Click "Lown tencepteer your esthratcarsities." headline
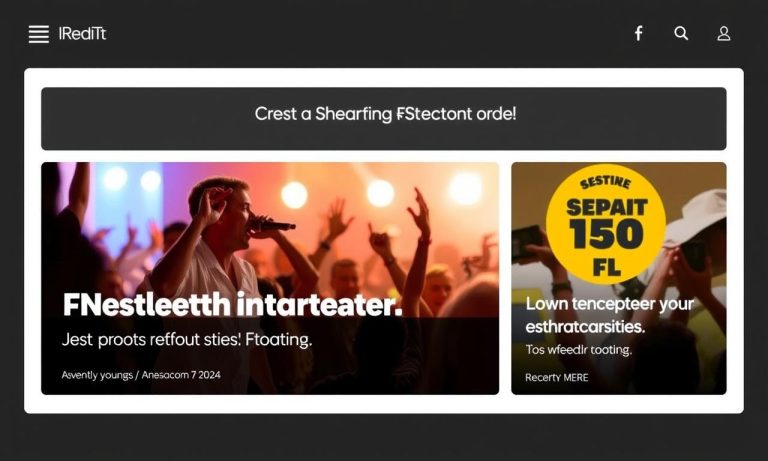 pyautogui.click(x=610, y=315)
